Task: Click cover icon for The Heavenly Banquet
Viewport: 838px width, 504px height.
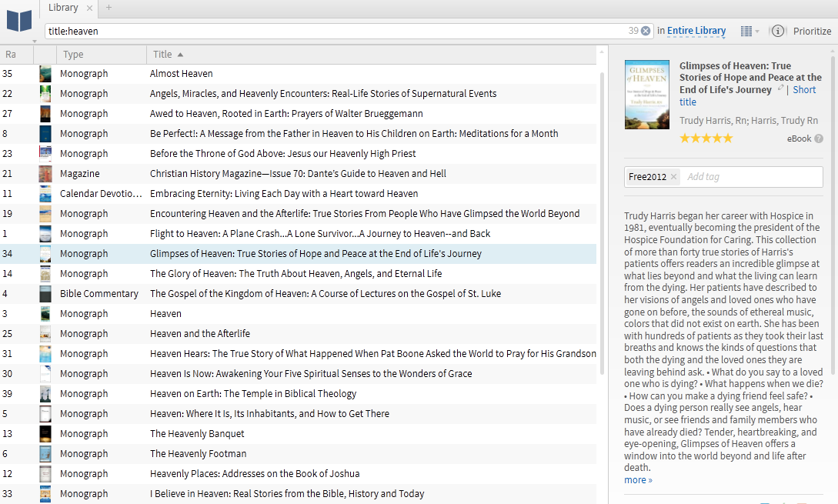Action: tap(45, 434)
